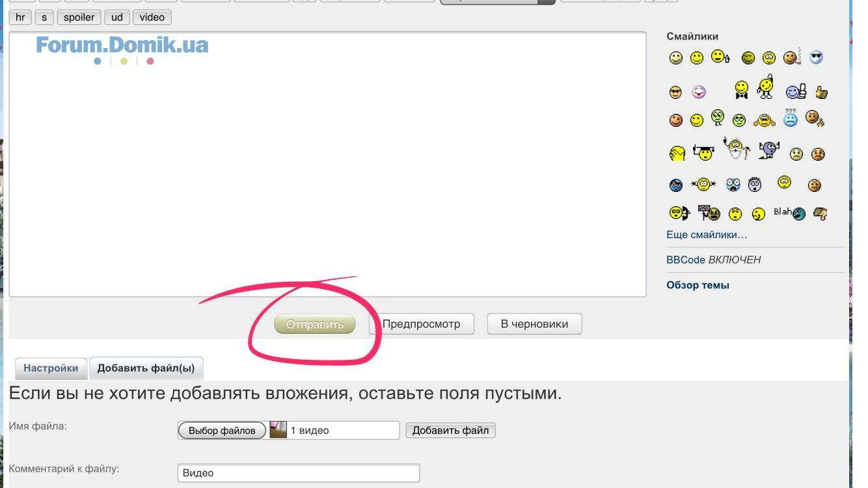Insert the angry smiley holding a sign
This screenshot has width=868, height=488.
pos(709,213)
